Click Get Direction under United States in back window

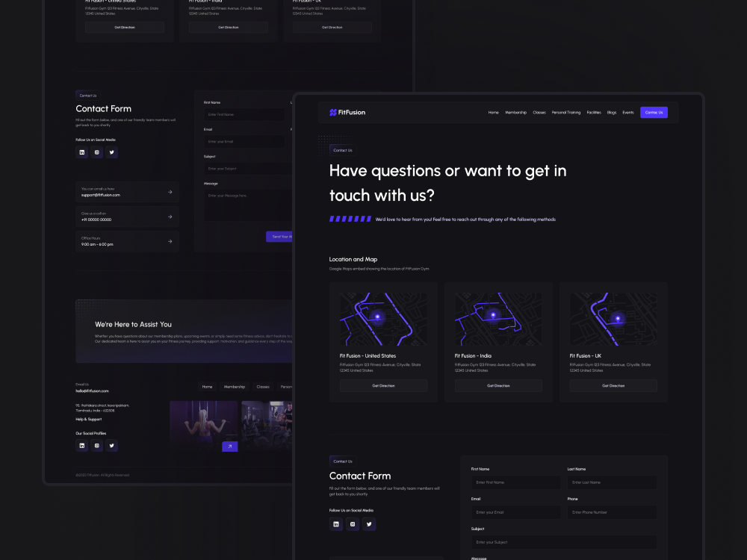[x=125, y=27]
